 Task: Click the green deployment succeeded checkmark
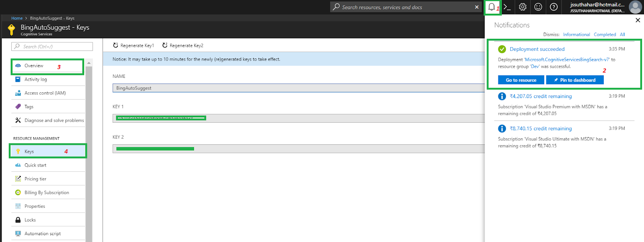[x=502, y=49]
